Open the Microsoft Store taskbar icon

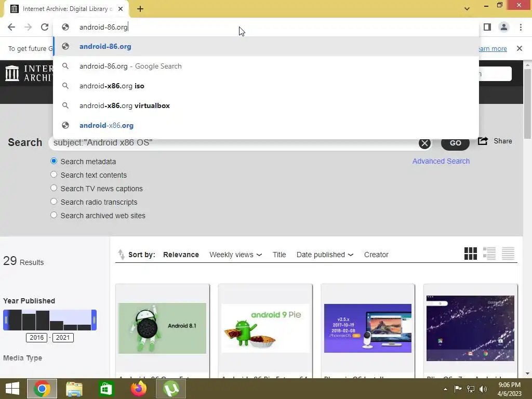coord(106,389)
